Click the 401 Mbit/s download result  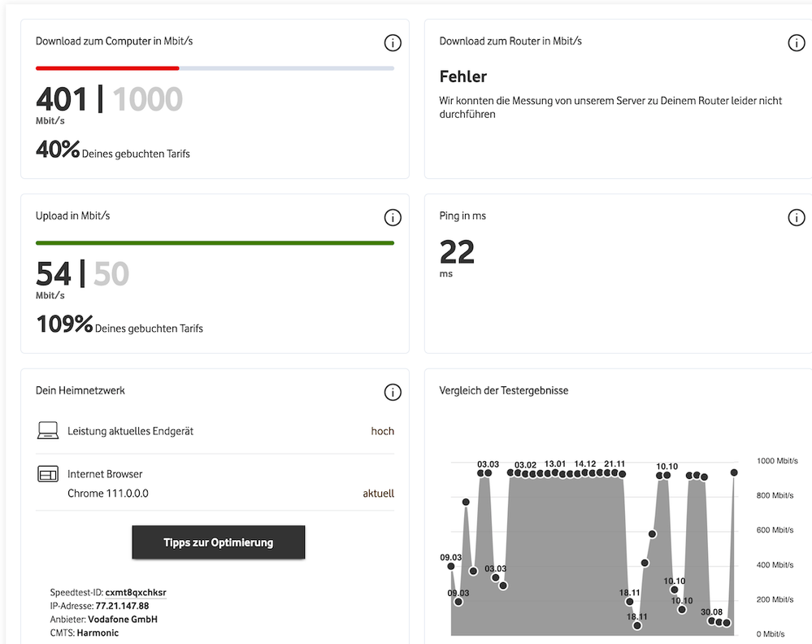tap(62, 100)
